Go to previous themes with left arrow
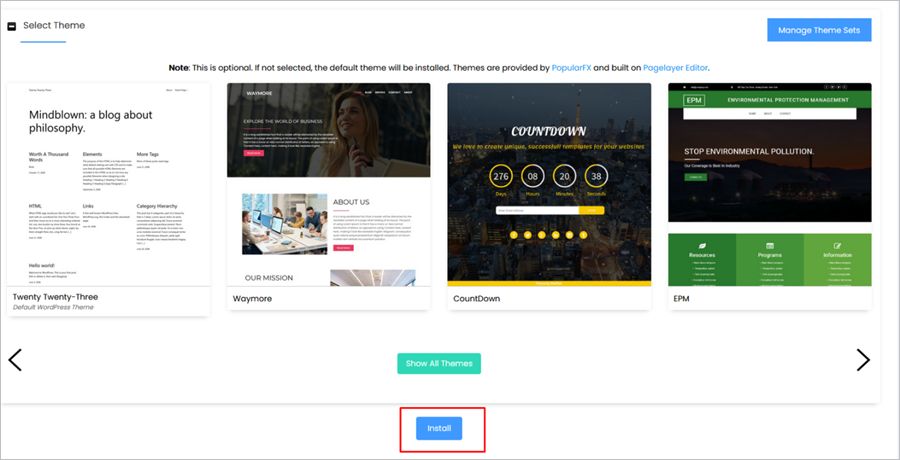The height and width of the screenshot is (460, 900). pyautogui.click(x=15, y=360)
